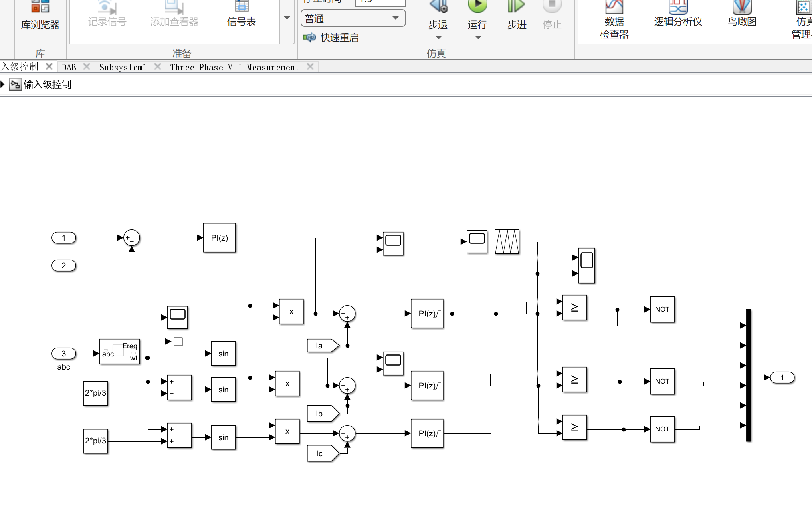Switch to Three-Phase V-I Measurement tab
This screenshot has height=511, width=812.
point(234,67)
